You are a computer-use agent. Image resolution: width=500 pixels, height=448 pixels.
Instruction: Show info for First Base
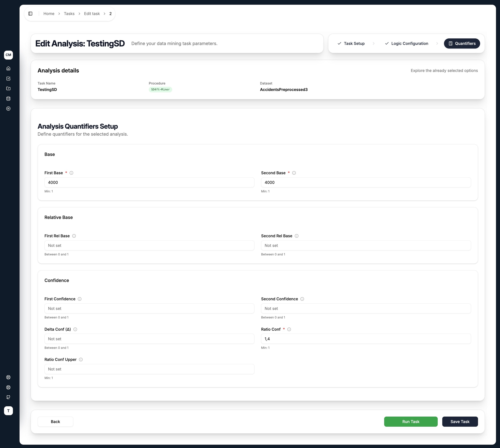71,173
